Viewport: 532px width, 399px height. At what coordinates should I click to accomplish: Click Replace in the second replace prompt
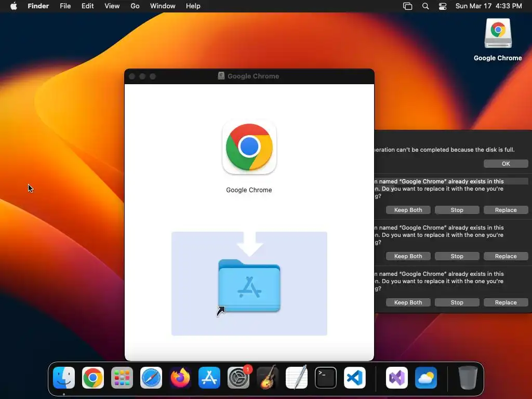pos(506,256)
